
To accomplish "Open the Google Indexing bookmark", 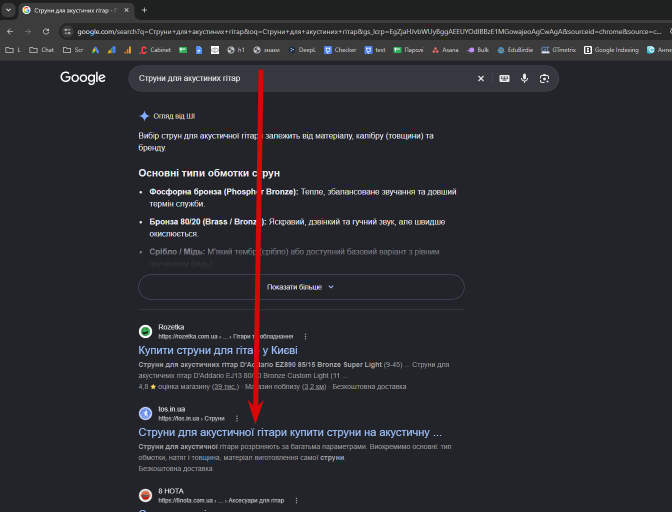I will click(x=612, y=50).
